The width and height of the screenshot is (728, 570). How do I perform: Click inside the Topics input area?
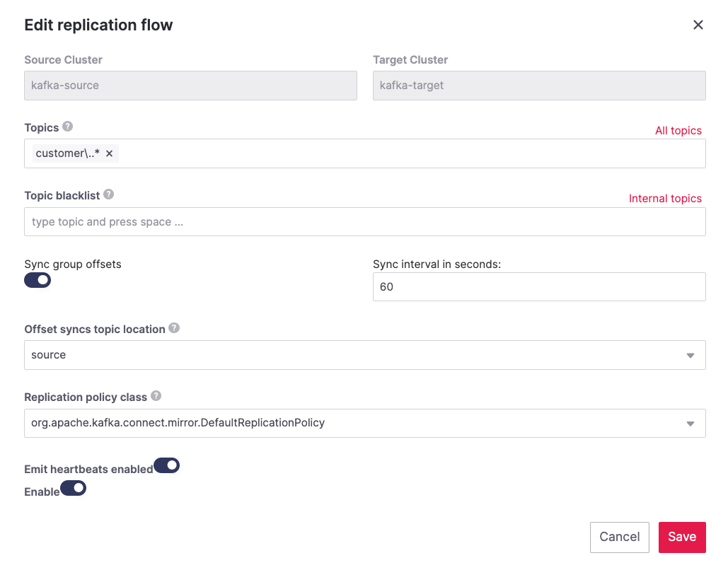coord(354,153)
